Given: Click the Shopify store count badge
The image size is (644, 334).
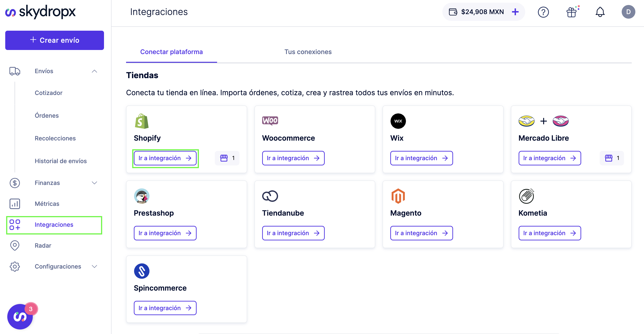Looking at the screenshot, I should coord(227,158).
